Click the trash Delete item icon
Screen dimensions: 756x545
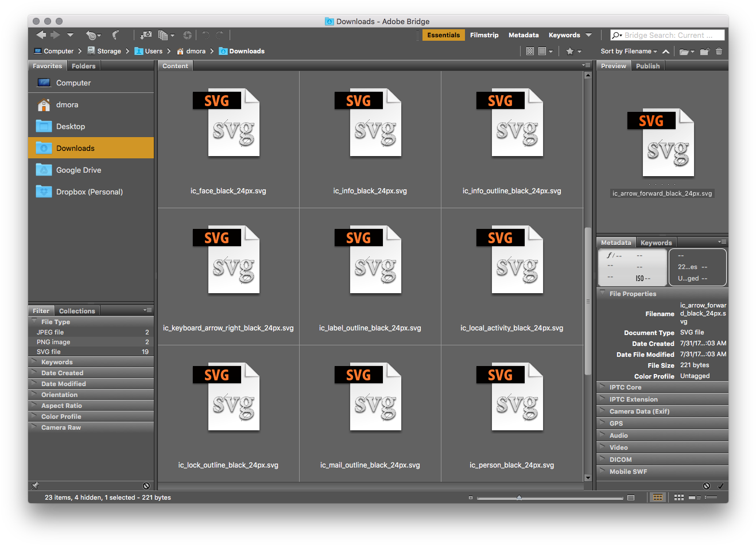point(719,51)
